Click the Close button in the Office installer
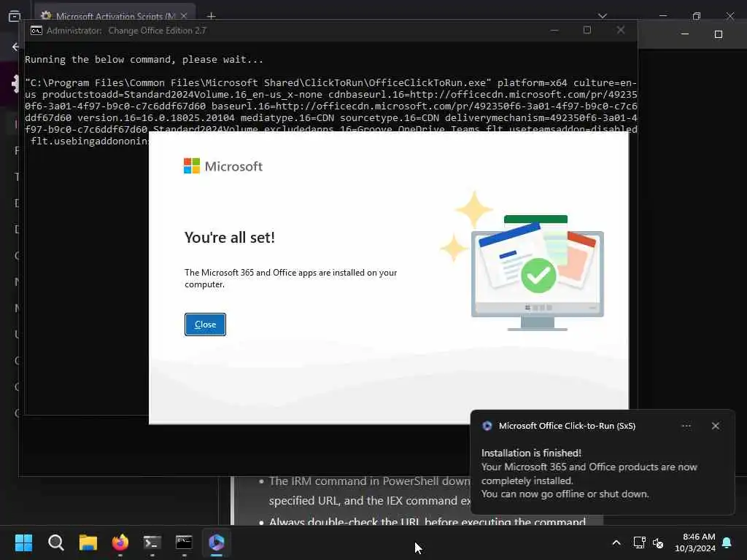Image resolution: width=747 pixels, height=560 pixels. pos(205,324)
